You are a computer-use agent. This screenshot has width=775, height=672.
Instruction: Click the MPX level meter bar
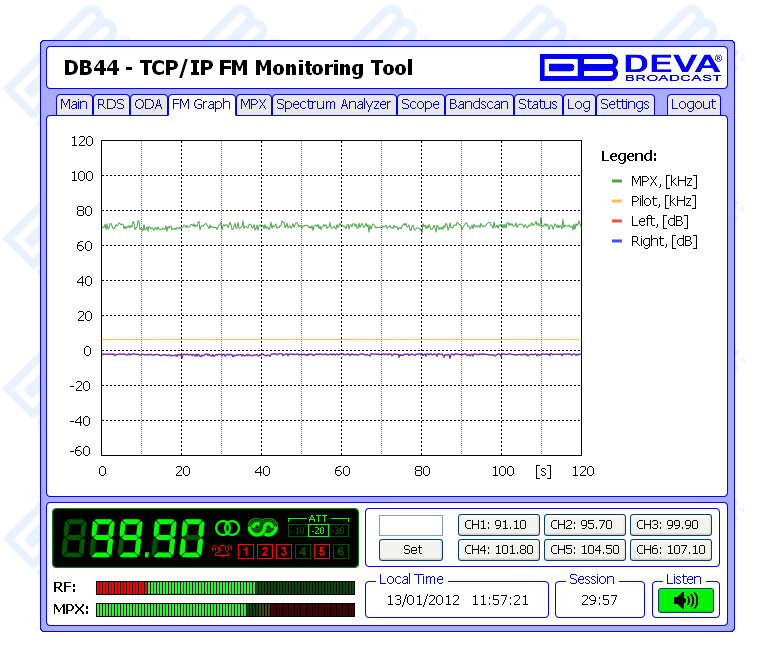(x=225, y=609)
